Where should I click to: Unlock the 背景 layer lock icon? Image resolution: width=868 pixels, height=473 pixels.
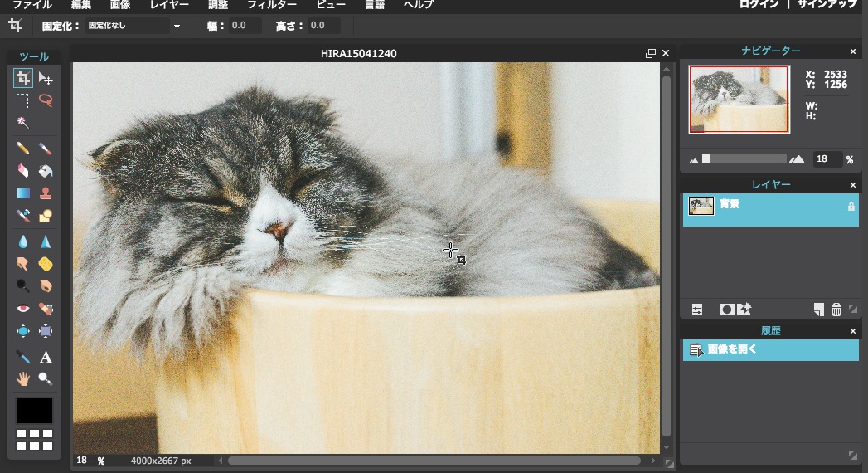click(851, 207)
